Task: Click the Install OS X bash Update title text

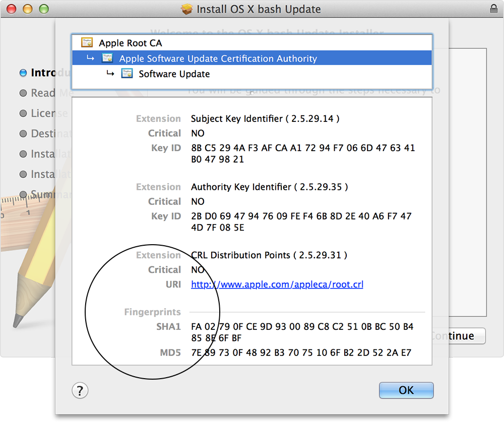Action: point(259,9)
